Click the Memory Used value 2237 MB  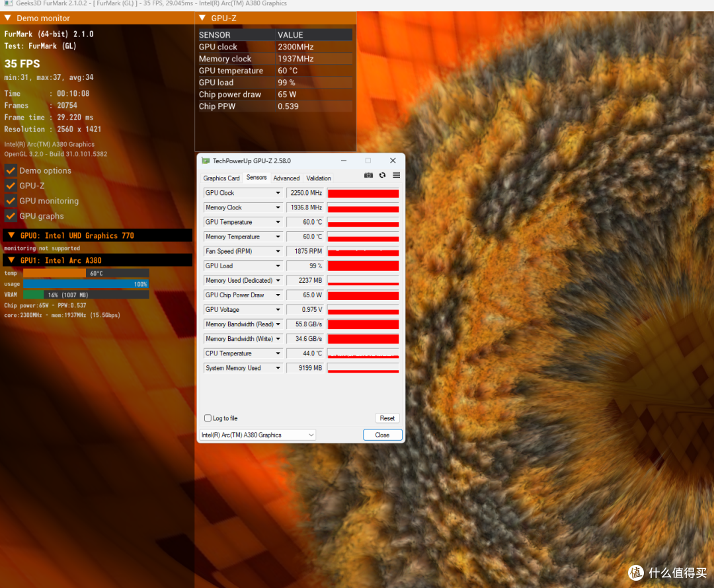click(x=305, y=280)
